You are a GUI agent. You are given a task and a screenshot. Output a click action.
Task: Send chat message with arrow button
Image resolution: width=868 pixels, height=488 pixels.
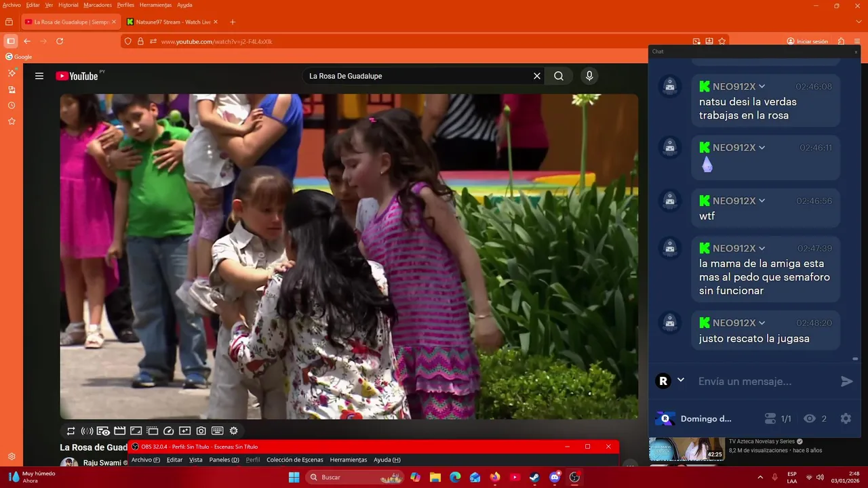(846, 382)
